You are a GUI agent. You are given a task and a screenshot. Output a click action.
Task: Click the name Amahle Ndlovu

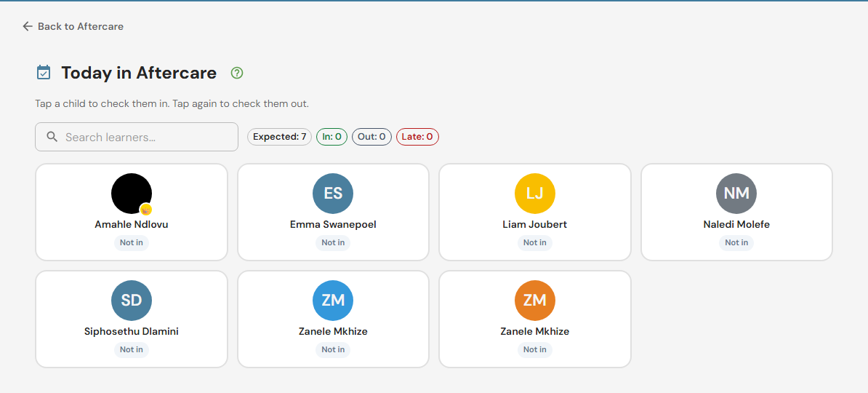tap(131, 225)
